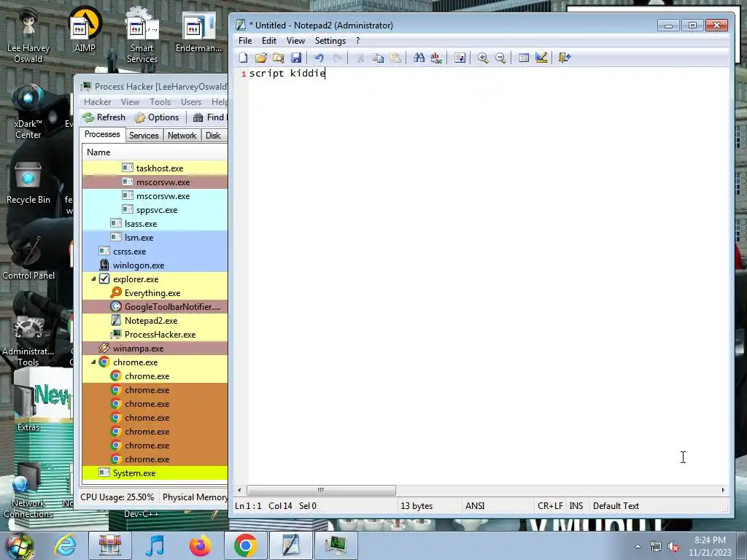Viewport: 747px width, 560px height.
Task: Click the Open file folder icon in Notepad2
Action: point(260,58)
